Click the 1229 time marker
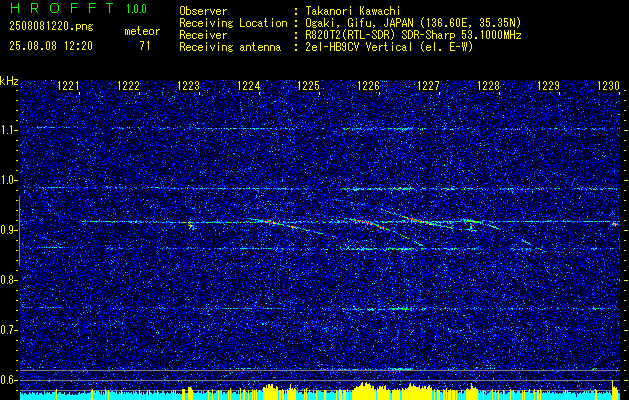629x400 pixels. tap(548, 86)
